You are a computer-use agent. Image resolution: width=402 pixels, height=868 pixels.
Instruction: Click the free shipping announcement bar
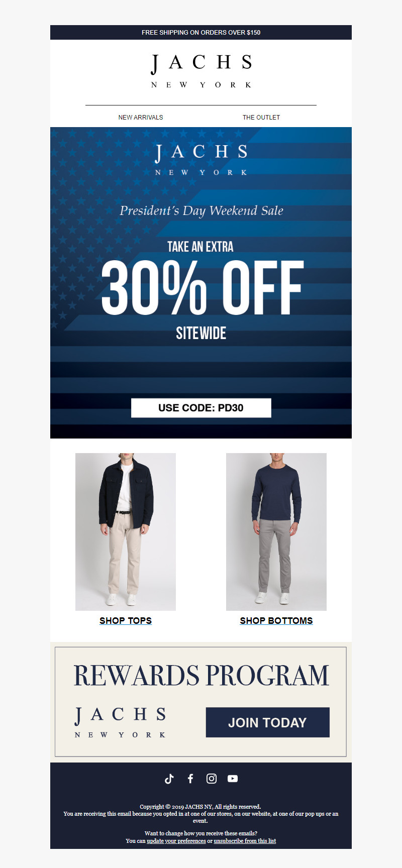pyautogui.click(x=201, y=32)
